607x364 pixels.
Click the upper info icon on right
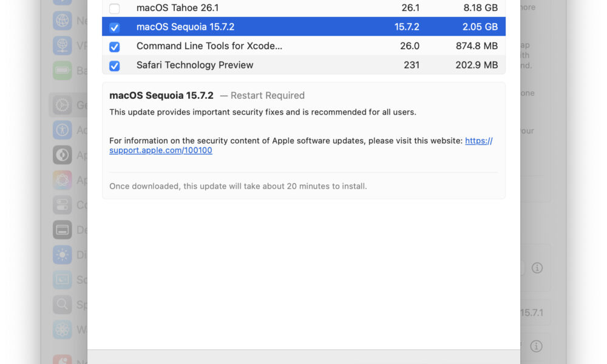point(537,268)
